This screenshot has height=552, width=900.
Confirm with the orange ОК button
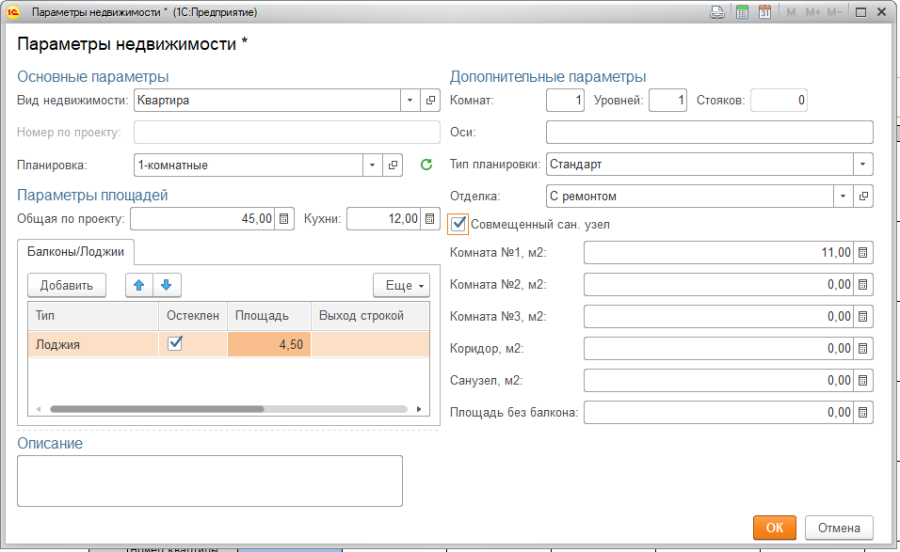(x=774, y=527)
